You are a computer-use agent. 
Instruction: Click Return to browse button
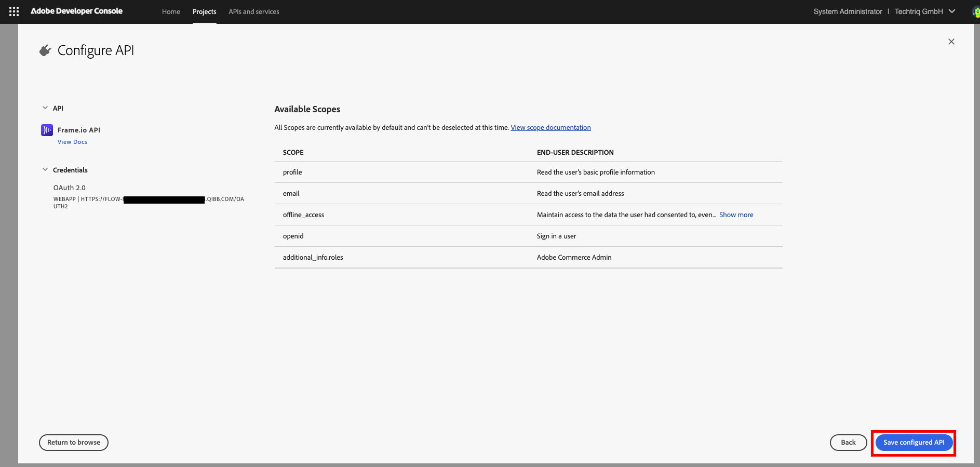tap(74, 443)
